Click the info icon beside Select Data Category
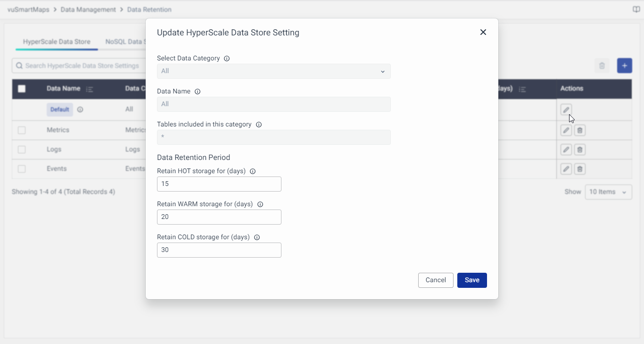The image size is (644, 344). coord(227,59)
